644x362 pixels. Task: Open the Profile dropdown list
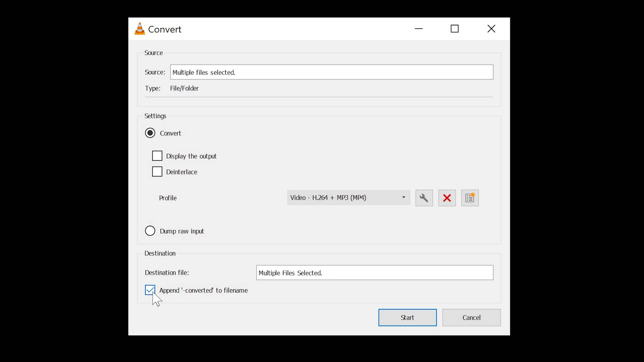tap(348, 198)
